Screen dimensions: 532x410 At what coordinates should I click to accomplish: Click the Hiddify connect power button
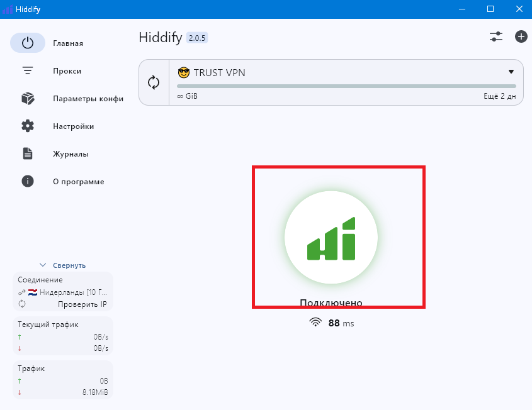[x=331, y=238]
